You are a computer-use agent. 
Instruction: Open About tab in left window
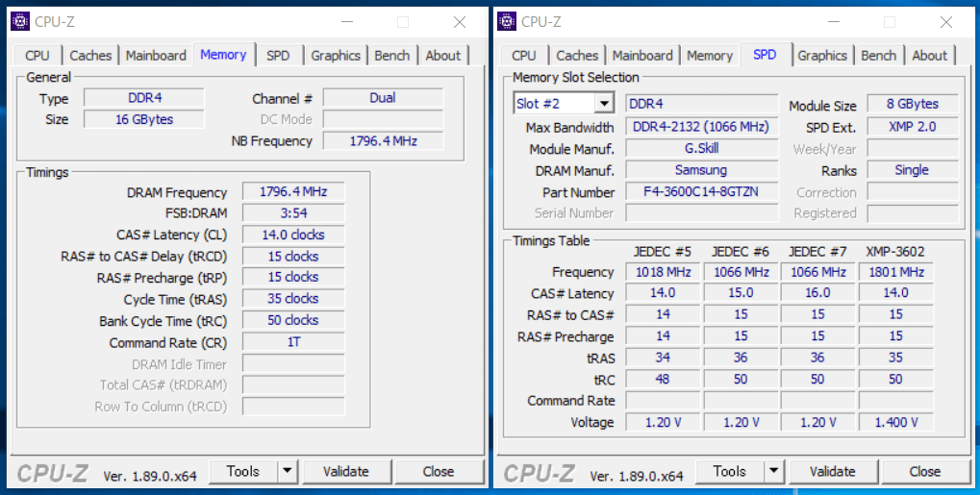pos(443,56)
